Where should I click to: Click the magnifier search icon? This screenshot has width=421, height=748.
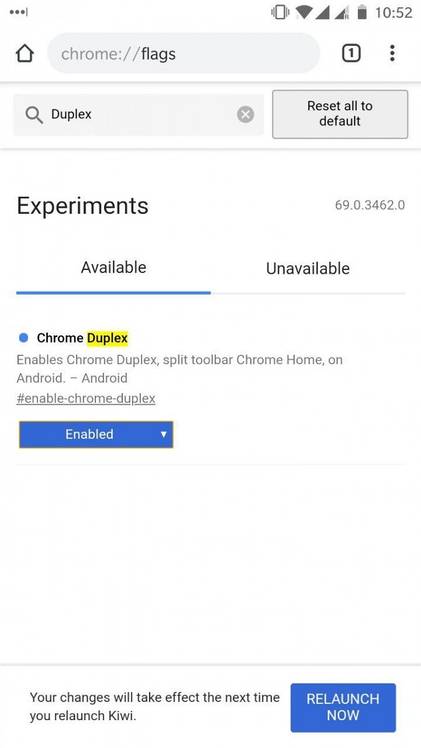pos(34,115)
